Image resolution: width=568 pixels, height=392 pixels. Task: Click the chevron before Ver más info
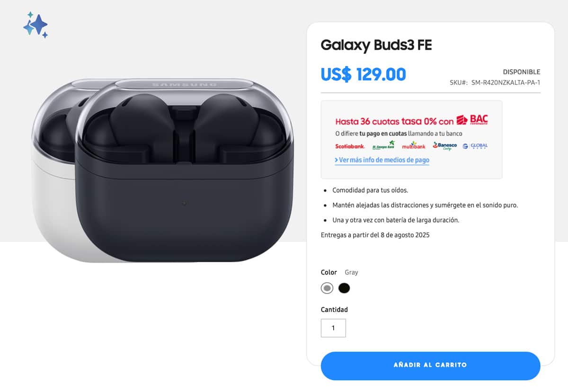point(337,160)
